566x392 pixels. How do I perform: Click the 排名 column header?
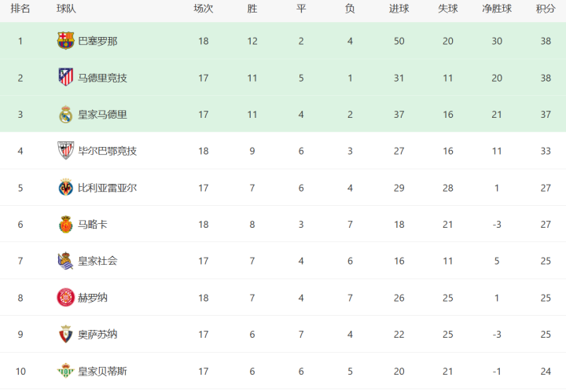pos(20,9)
